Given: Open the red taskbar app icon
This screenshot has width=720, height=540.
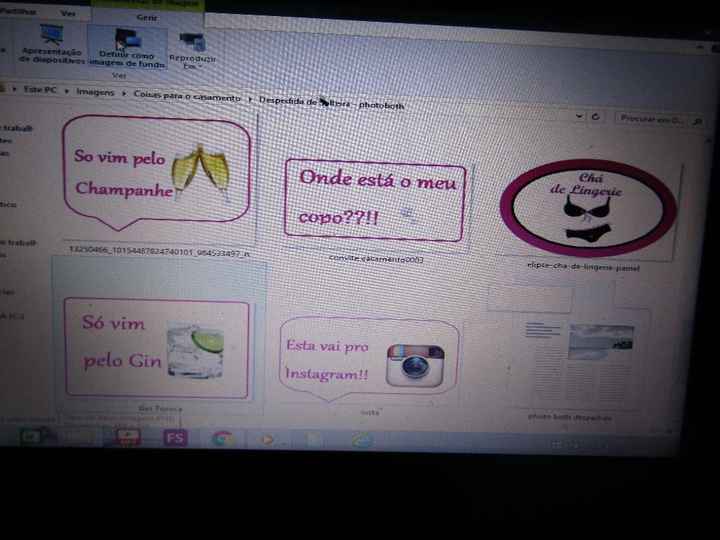Looking at the screenshot, I should pyautogui.click(x=128, y=437).
